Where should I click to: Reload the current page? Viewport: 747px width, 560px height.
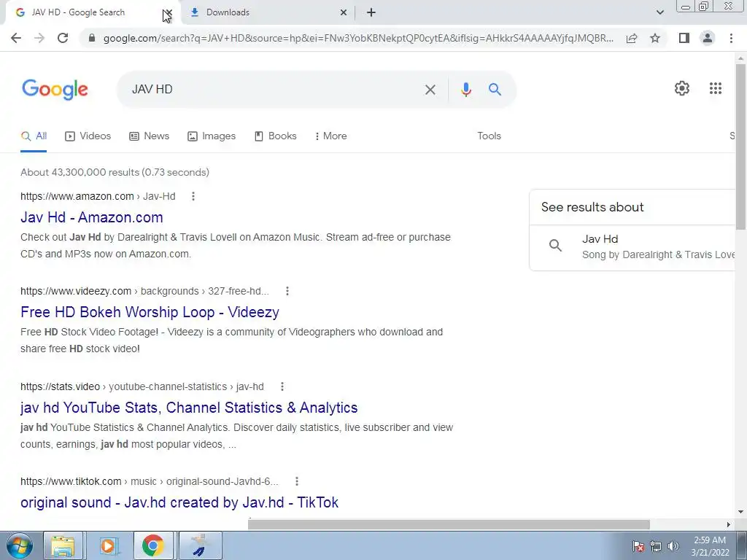(x=63, y=38)
